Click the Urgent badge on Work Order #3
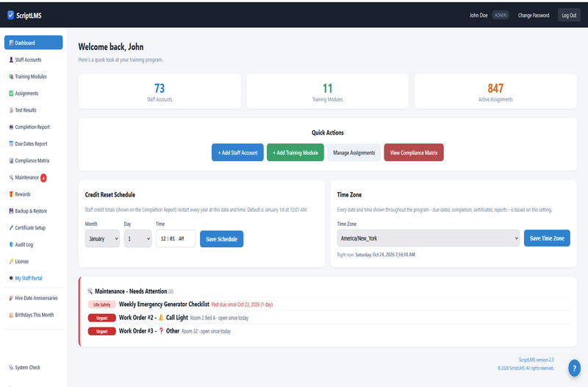Screen dimensions: 588x387 click(x=101, y=331)
